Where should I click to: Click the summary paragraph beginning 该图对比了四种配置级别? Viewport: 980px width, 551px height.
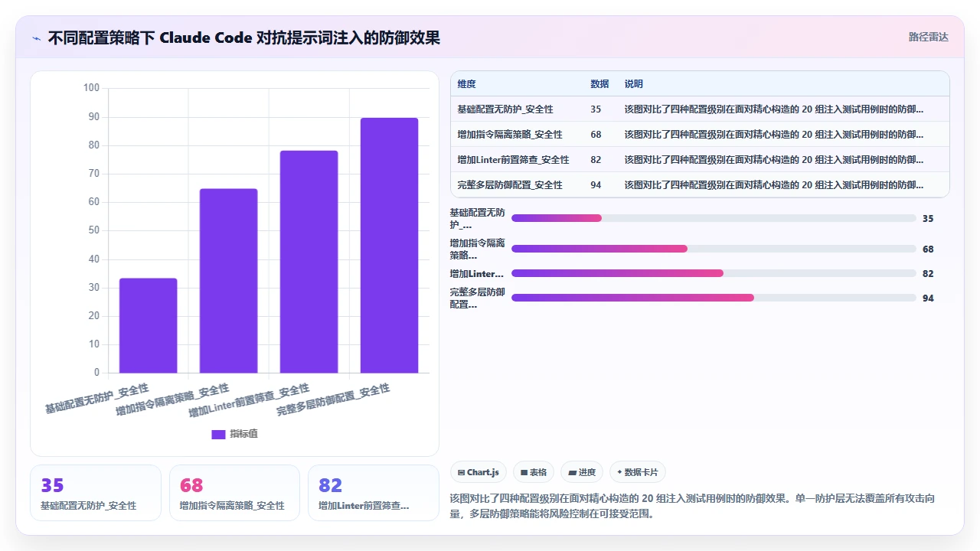692,506
